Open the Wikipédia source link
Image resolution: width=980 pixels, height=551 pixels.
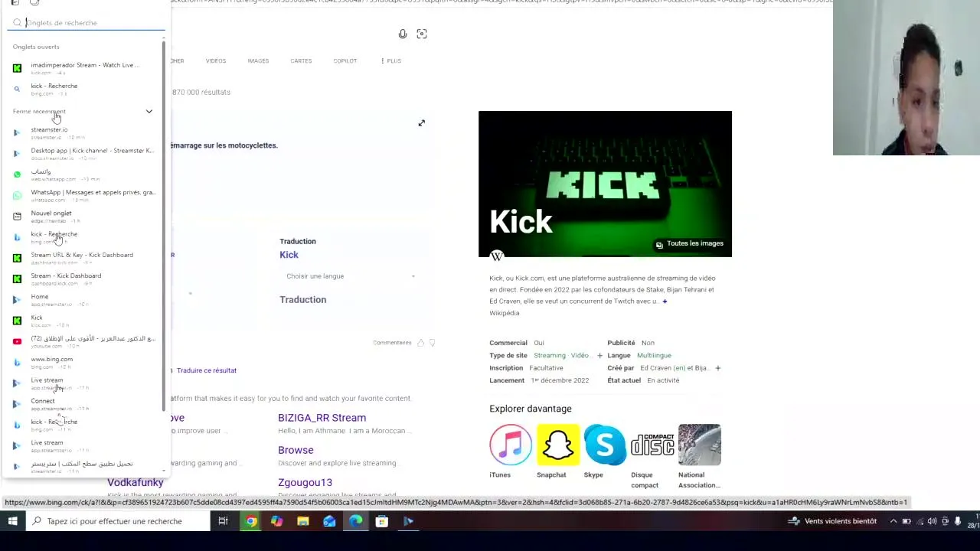(x=504, y=313)
